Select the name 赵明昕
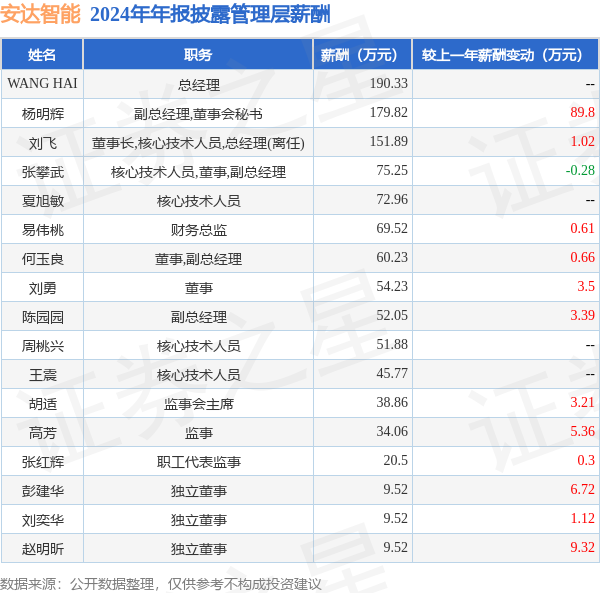This screenshot has height=593, width=600. pos(42,549)
